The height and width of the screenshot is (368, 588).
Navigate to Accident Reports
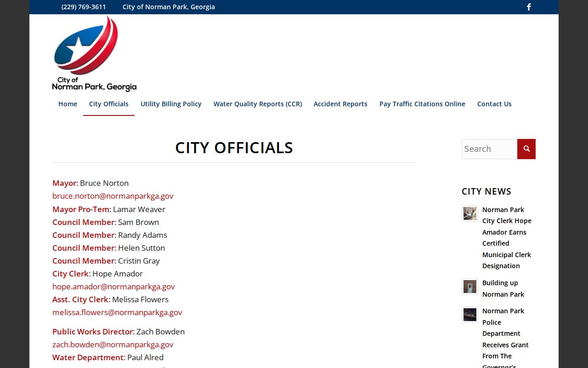(x=340, y=104)
